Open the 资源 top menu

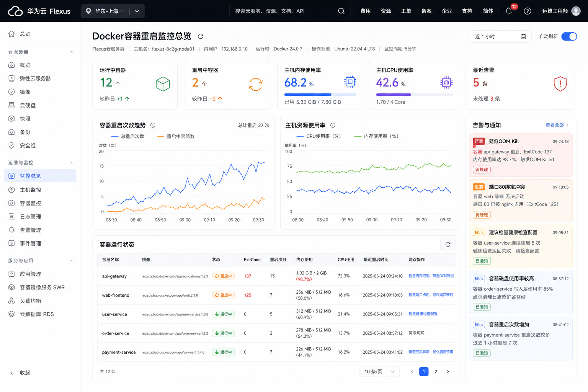[386, 11]
